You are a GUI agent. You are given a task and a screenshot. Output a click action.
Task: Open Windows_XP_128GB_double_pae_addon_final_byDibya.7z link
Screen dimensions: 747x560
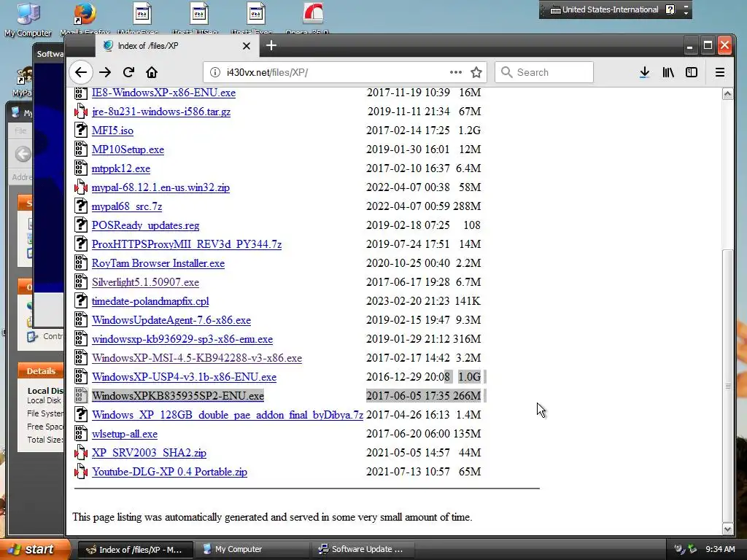(x=228, y=415)
